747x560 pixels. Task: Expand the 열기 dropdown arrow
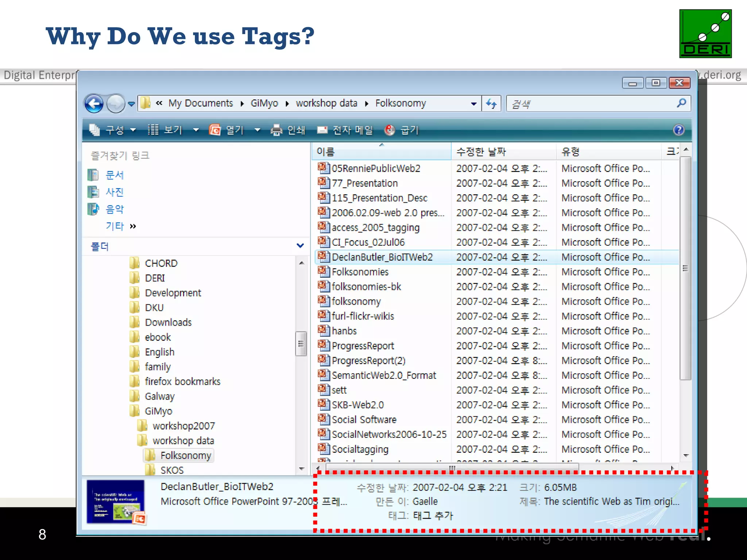(257, 130)
